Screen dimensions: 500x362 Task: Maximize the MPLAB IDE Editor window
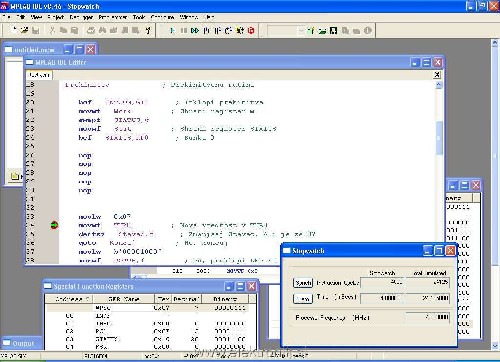tap(427, 62)
